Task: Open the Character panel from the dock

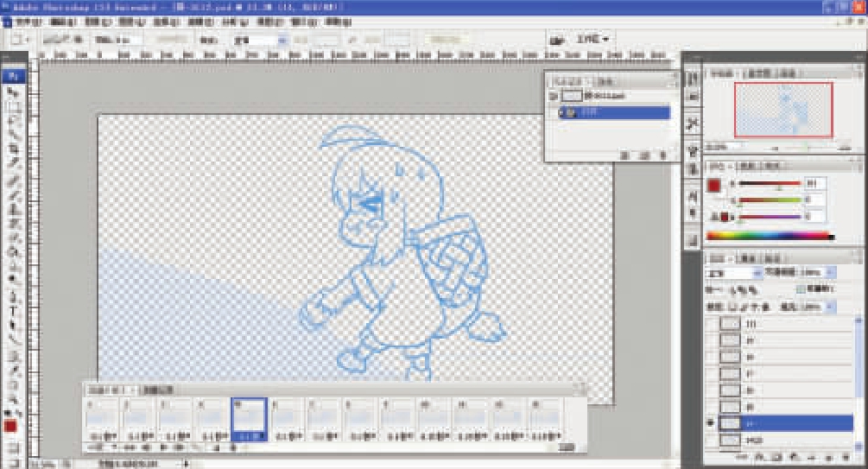Action: (692, 195)
